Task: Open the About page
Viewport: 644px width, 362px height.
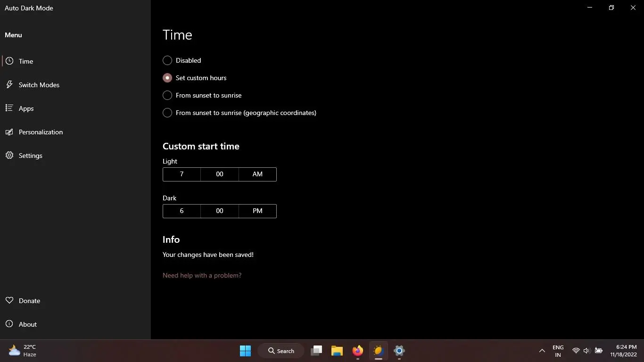Action: 75,324
